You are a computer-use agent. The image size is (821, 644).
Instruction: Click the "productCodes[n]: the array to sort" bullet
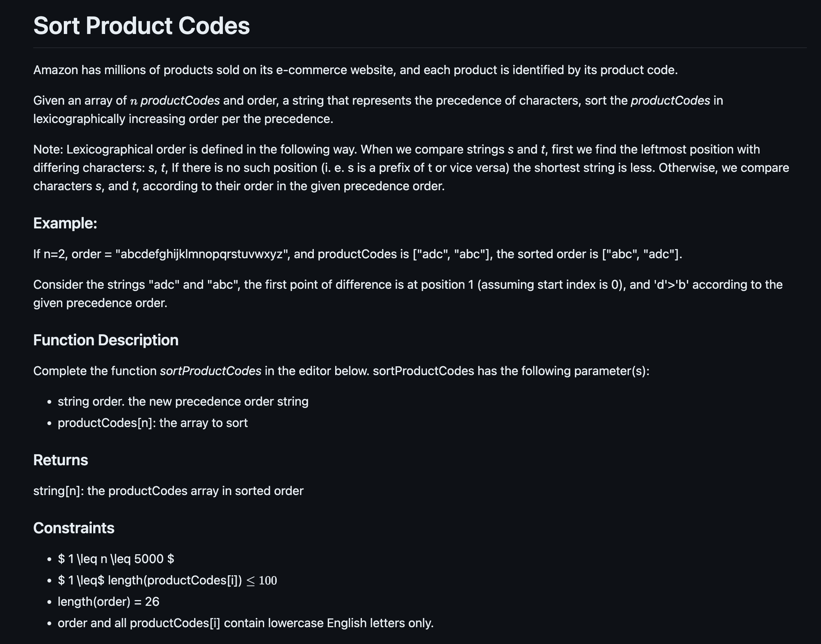point(153,423)
